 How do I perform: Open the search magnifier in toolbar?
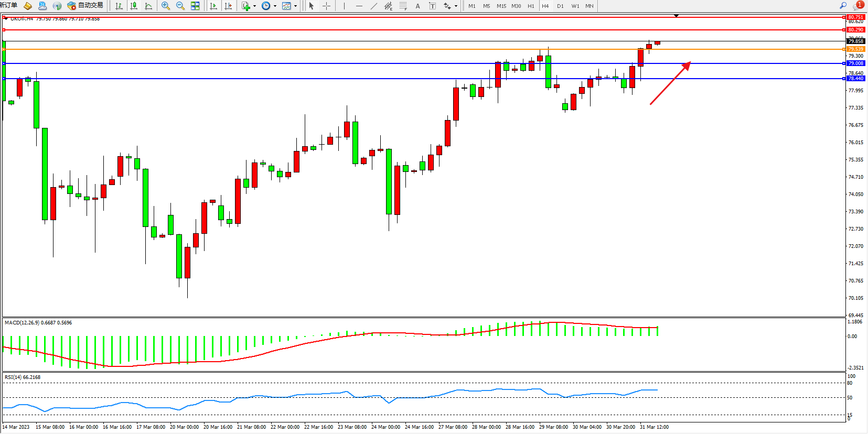point(843,6)
